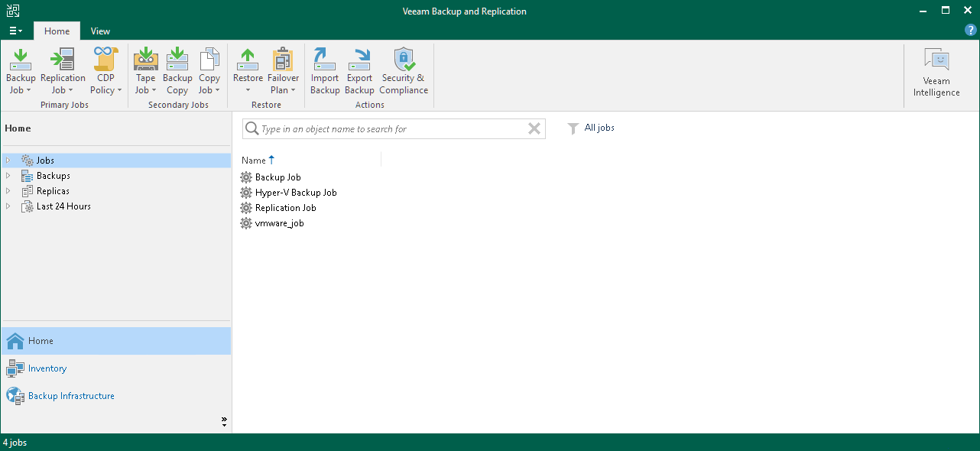Expand the Jobs tree node

[x=8, y=161]
